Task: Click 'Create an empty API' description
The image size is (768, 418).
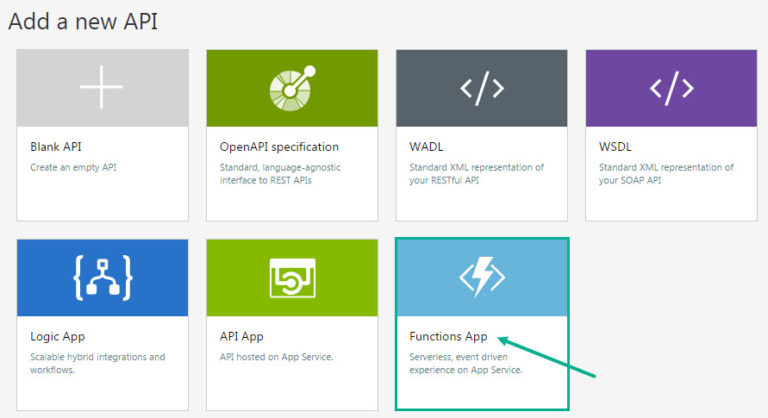Action: click(73, 167)
